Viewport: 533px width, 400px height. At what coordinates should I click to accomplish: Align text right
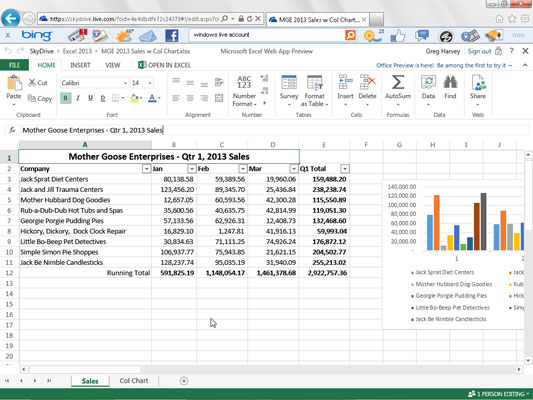pyautogui.click(x=204, y=98)
